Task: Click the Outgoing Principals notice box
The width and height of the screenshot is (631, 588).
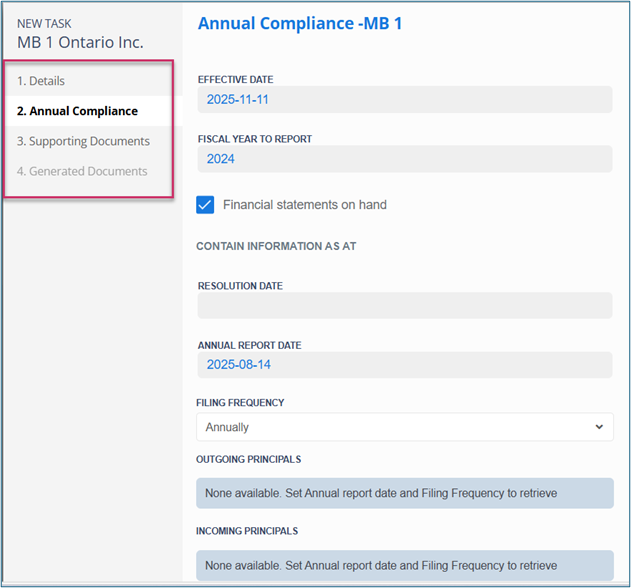Action: point(405,493)
